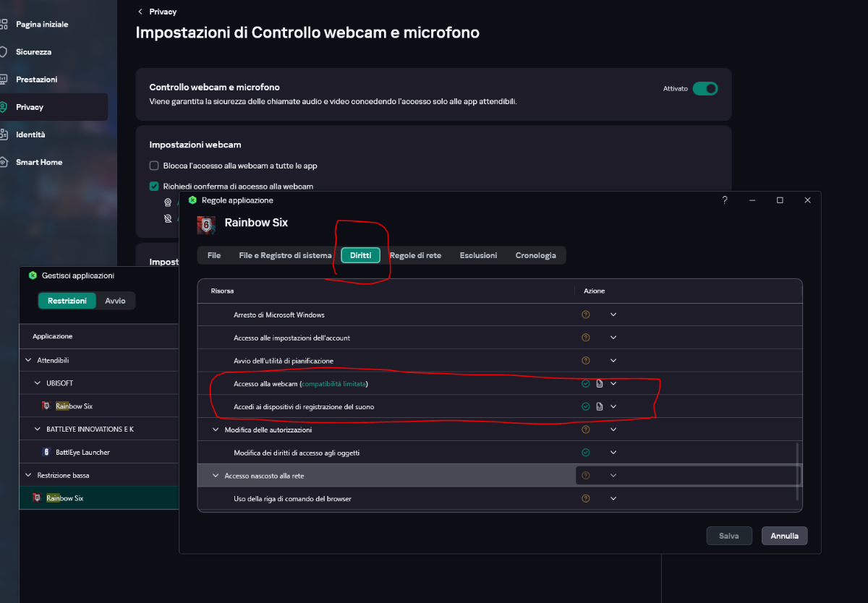Click the Identità sidebar icon
This screenshot has height=603, width=868.
tap(4, 134)
